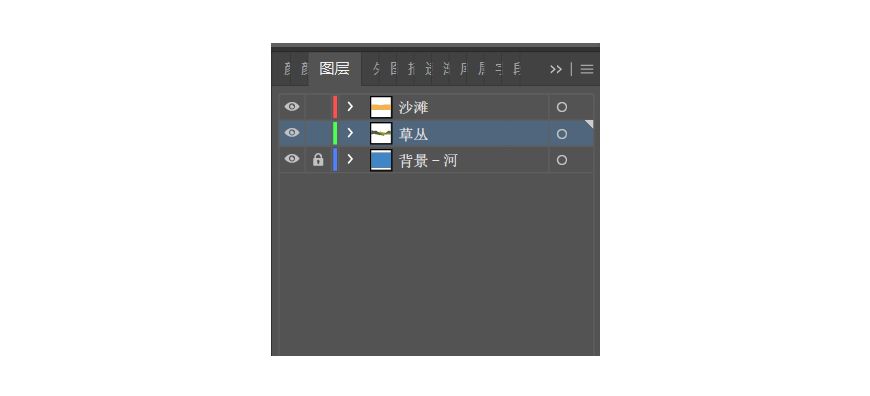Toggle visibility of the 草丛 layer
This screenshot has width=870, height=396.
(x=292, y=133)
